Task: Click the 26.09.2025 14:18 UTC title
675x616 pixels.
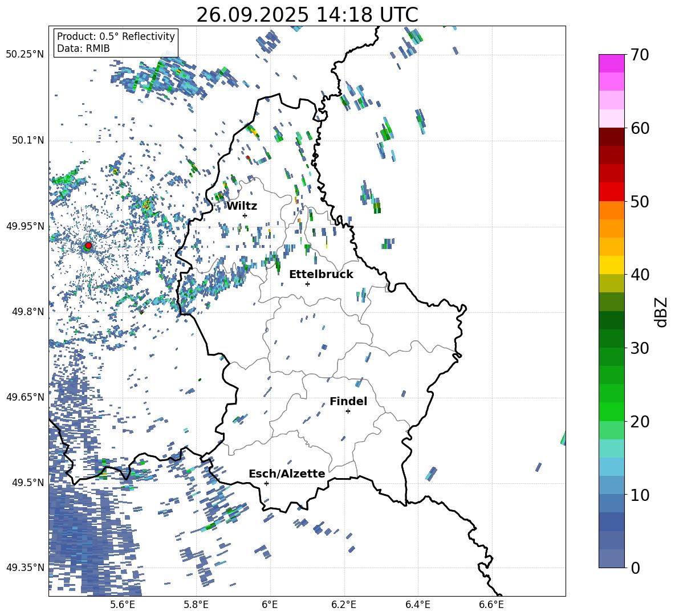Action: pyautogui.click(x=307, y=15)
